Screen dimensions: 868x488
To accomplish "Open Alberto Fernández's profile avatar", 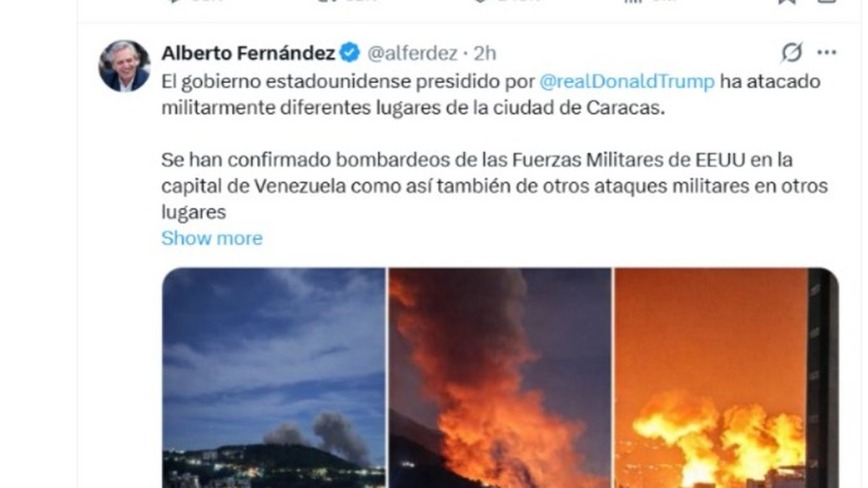I will pos(124,66).
